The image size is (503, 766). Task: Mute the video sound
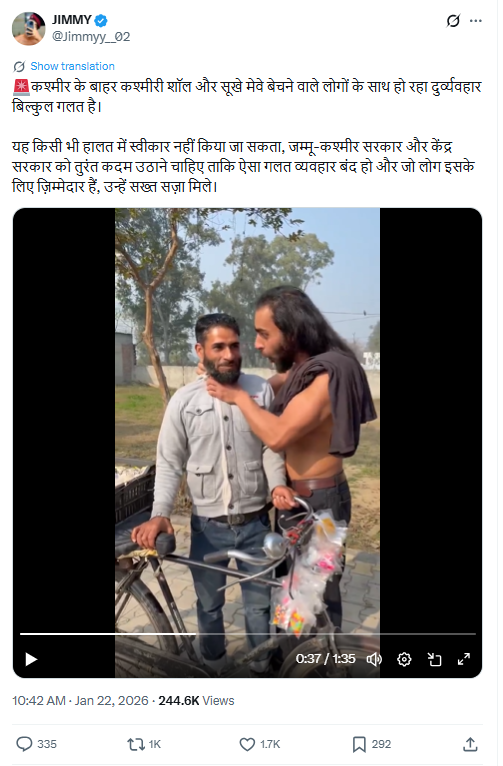374,659
